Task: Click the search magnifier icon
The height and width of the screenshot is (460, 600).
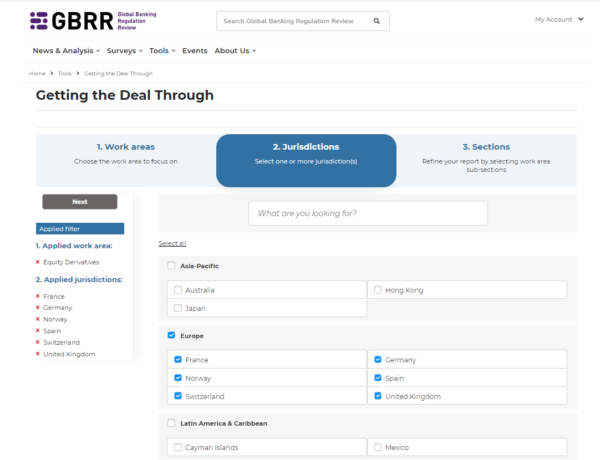Action: (377, 21)
